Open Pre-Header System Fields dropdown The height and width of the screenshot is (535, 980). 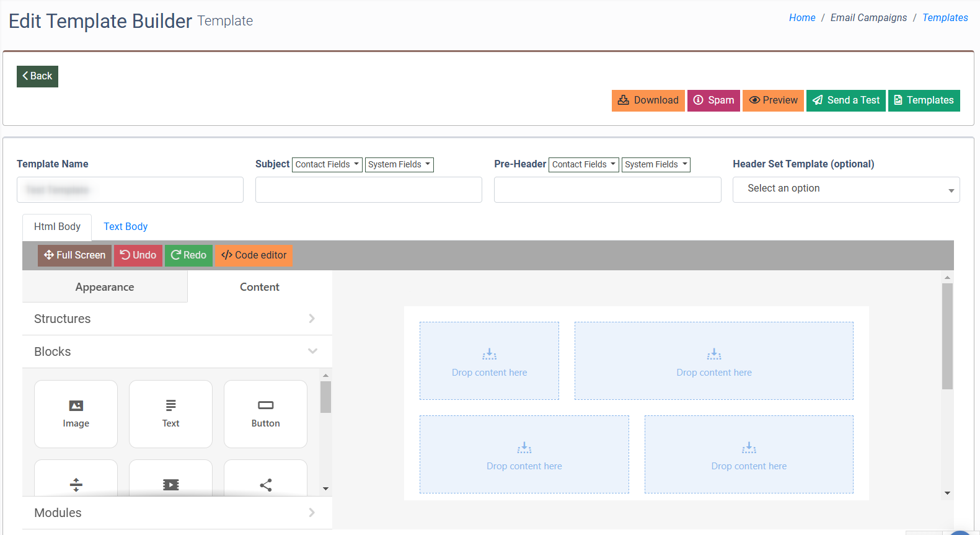[655, 164]
